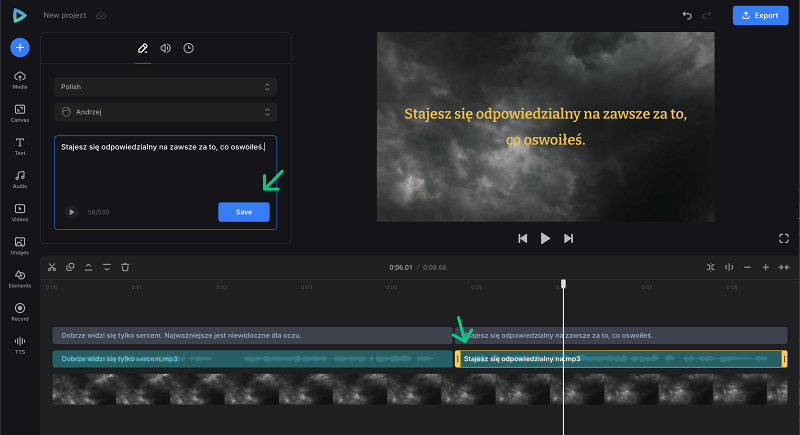This screenshot has height=435, width=800.
Task: Skip to next in preview controls
Action: (568, 238)
